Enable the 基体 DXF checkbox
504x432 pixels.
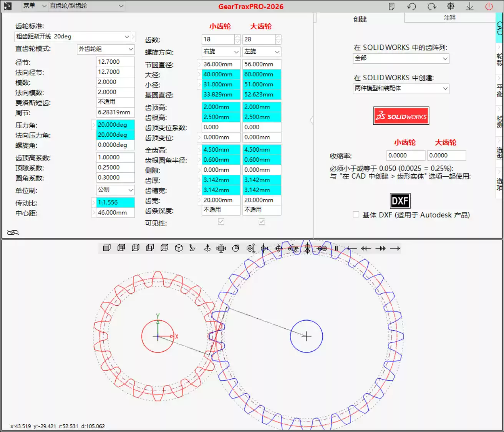[x=356, y=214]
